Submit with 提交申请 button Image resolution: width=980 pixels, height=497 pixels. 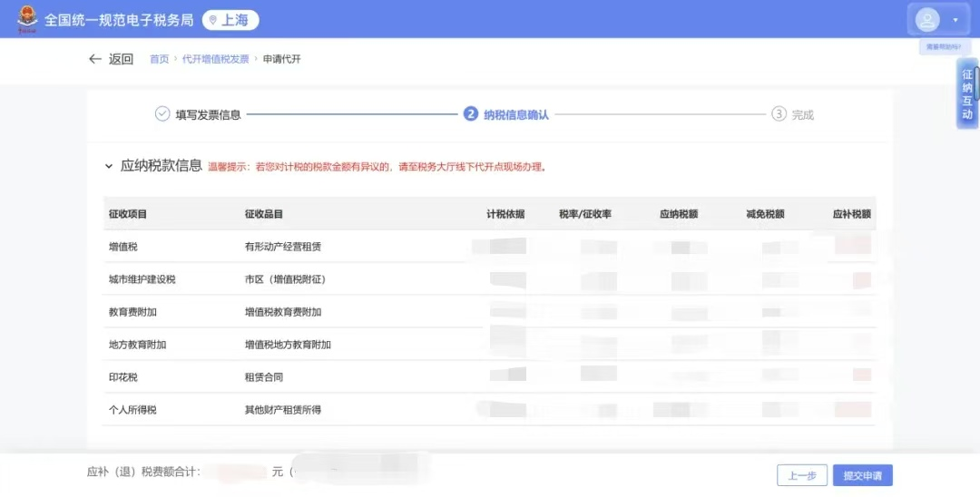click(863, 475)
